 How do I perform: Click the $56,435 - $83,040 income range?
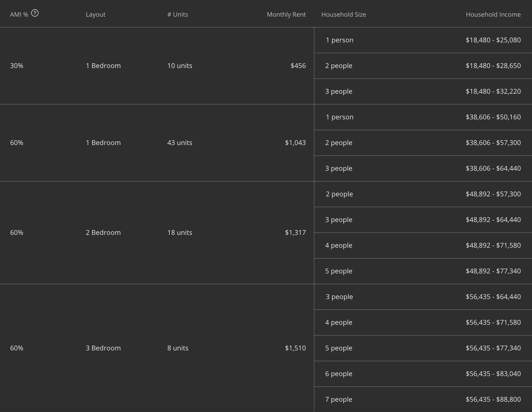tap(493, 374)
